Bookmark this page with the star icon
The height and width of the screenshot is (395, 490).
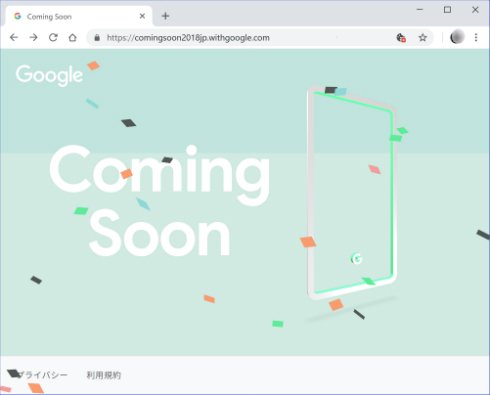pos(423,38)
